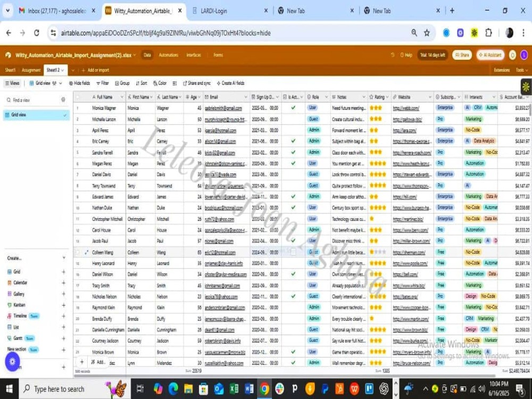This screenshot has width=532, height=399.
Task: Show the tables list chevron
Action: [72, 70]
